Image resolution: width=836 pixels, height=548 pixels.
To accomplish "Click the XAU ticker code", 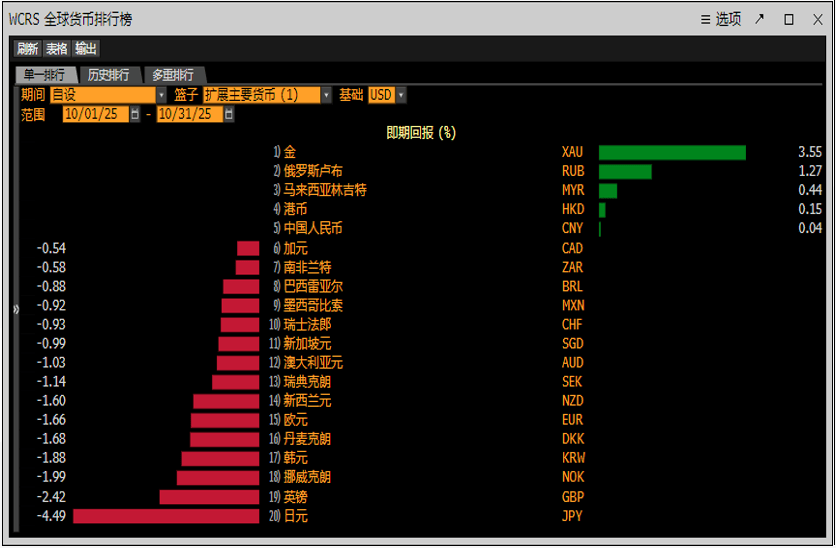I will [572, 152].
